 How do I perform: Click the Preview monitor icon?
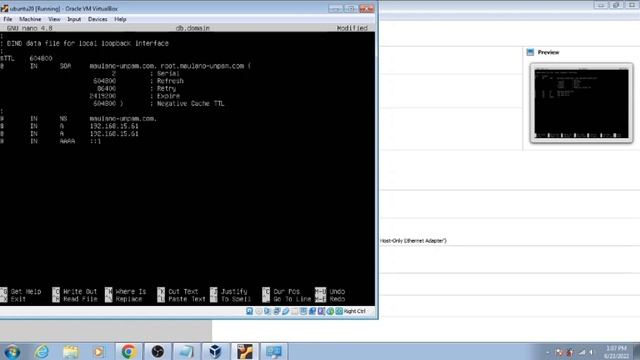click(x=530, y=52)
